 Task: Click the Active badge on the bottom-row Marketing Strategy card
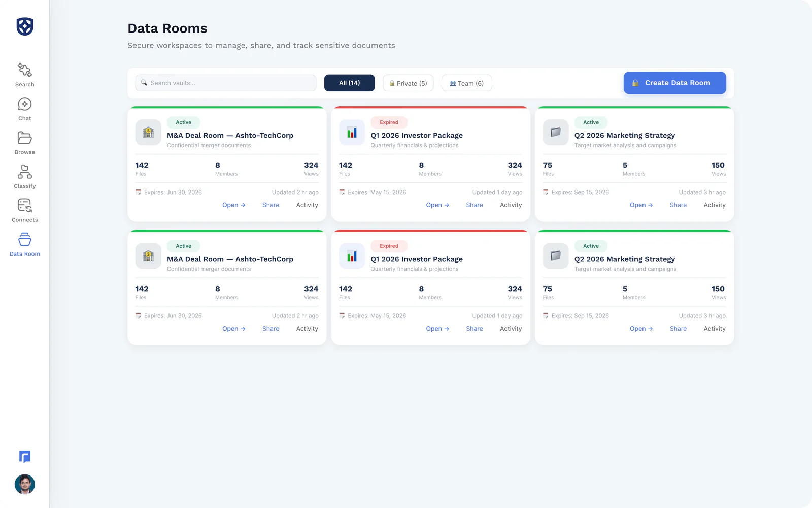pyautogui.click(x=591, y=246)
